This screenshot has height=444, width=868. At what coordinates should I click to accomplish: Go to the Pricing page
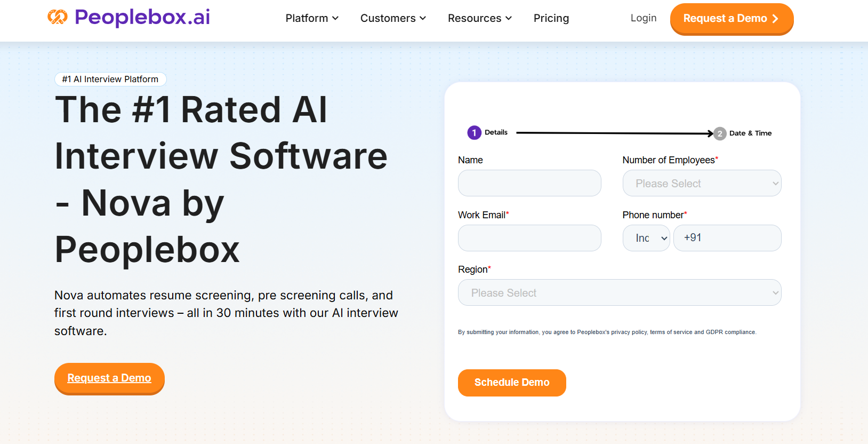coord(551,18)
